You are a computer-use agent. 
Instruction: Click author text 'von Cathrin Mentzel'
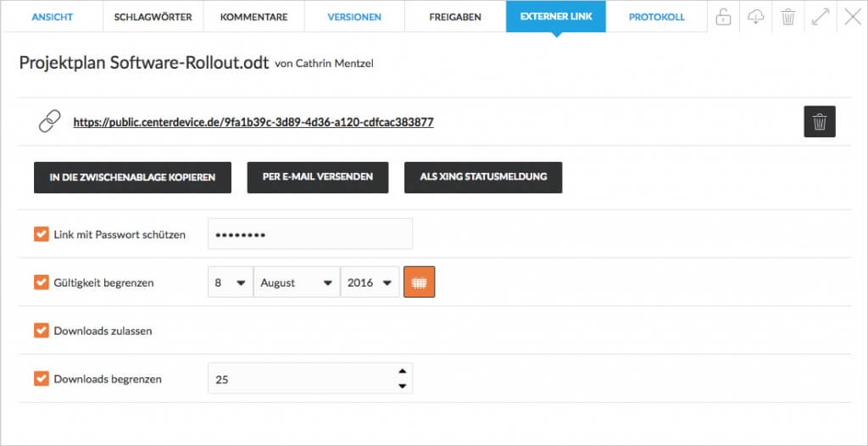coord(324,64)
